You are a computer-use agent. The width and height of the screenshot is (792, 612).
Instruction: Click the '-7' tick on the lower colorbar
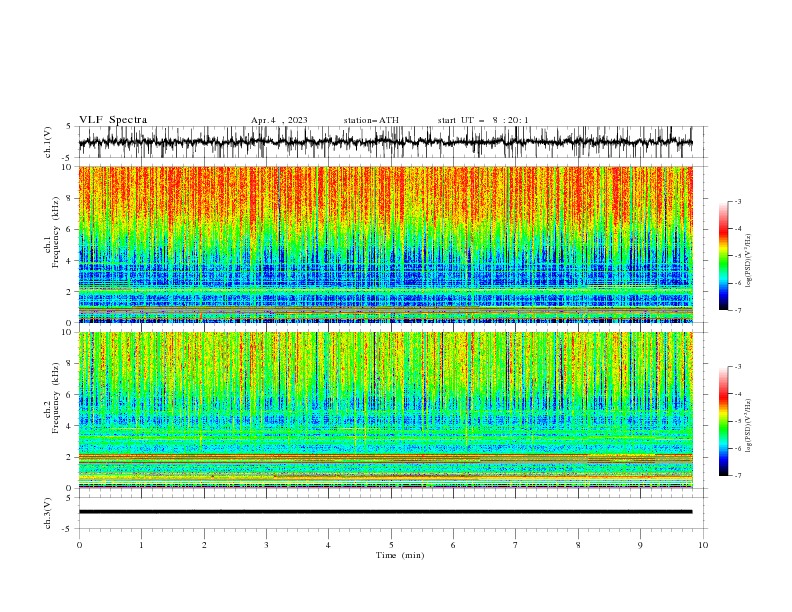click(737, 476)
